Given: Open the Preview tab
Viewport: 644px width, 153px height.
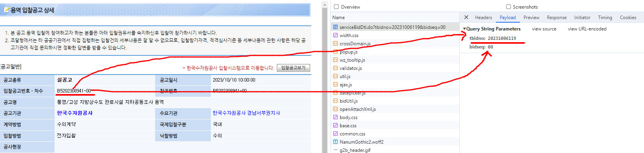Looking at the screenshot, I should (x=532, y=18).
